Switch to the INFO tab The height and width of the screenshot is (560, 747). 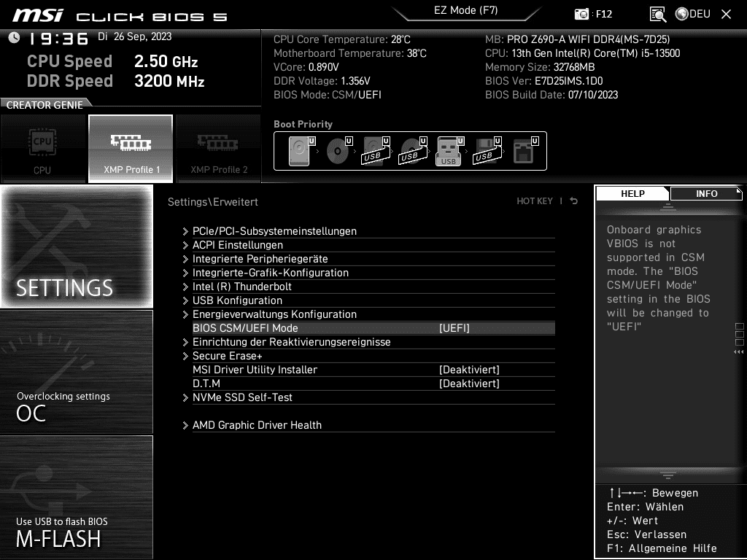(x=706, y=193)
